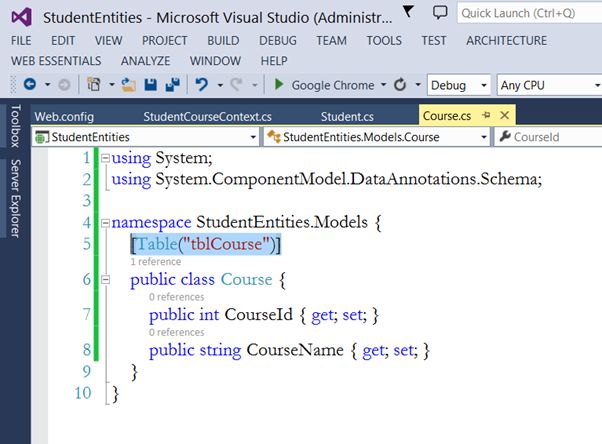The image size is (602, 444).
Task: Open the BUILD menu
Action: (x=223, y=40)
